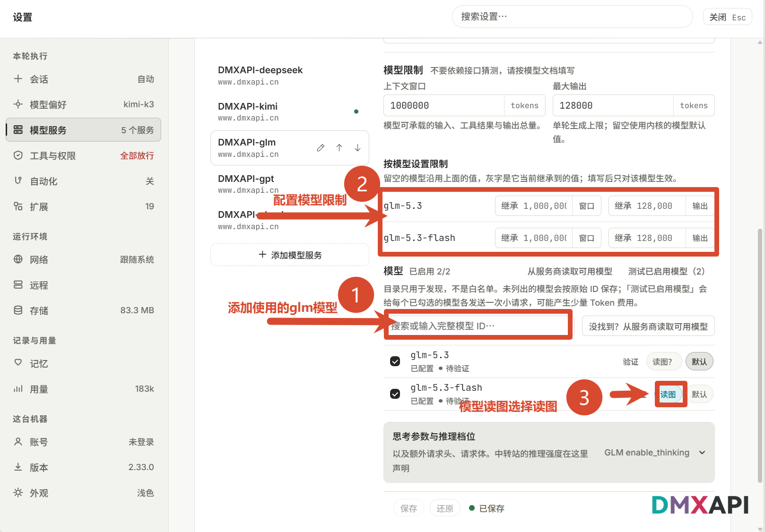Select DMXAPI-kimi service

pos(290,112)
